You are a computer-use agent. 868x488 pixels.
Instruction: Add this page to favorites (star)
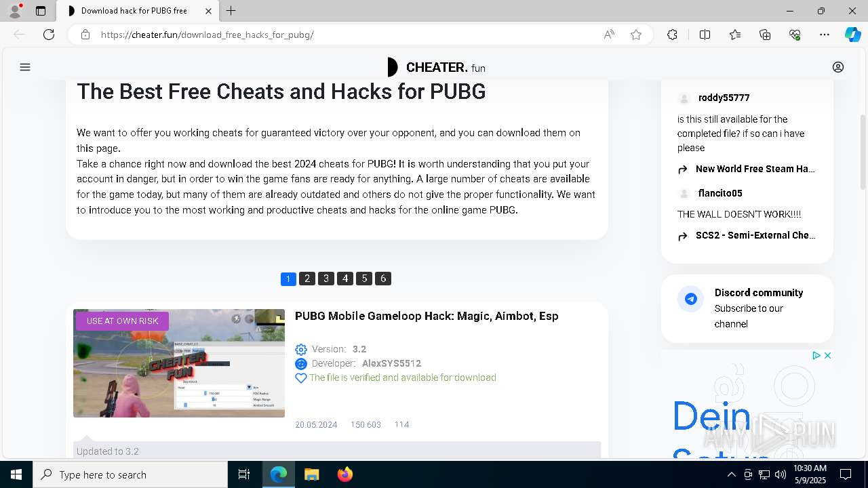(636, 35)
